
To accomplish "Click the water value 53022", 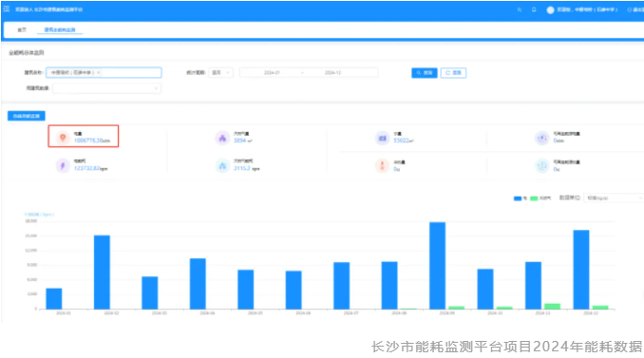I will (401, 141).
